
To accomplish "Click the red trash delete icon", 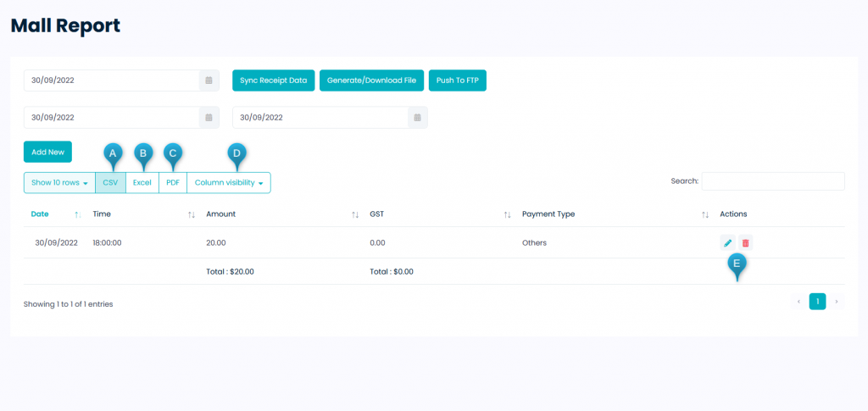I will 746,243.
